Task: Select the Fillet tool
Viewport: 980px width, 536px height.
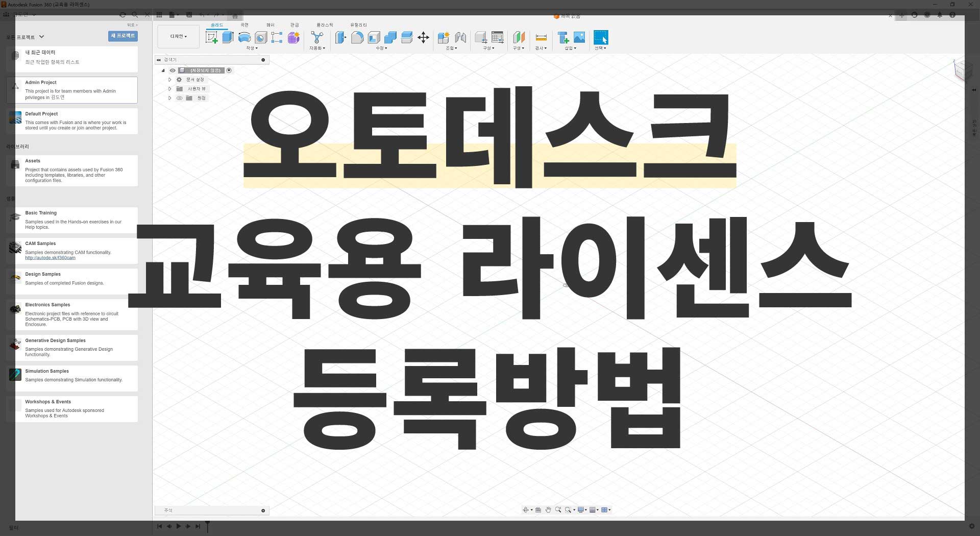Action: 357,37
